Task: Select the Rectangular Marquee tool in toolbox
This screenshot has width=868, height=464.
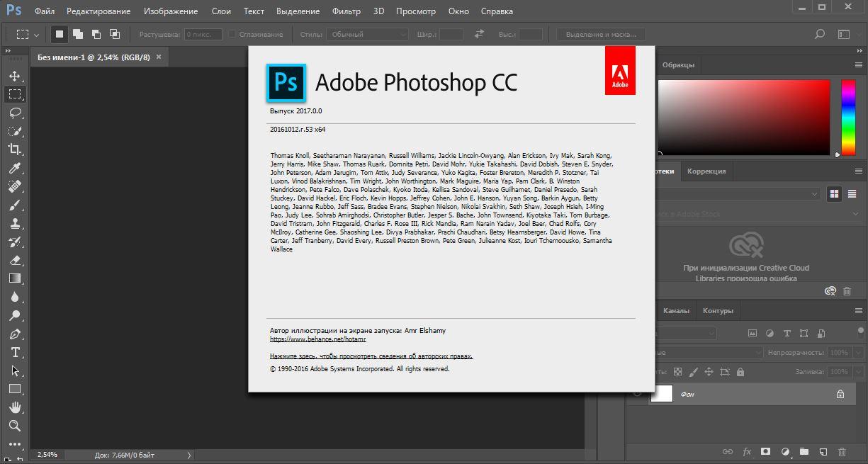Action: 15,94
